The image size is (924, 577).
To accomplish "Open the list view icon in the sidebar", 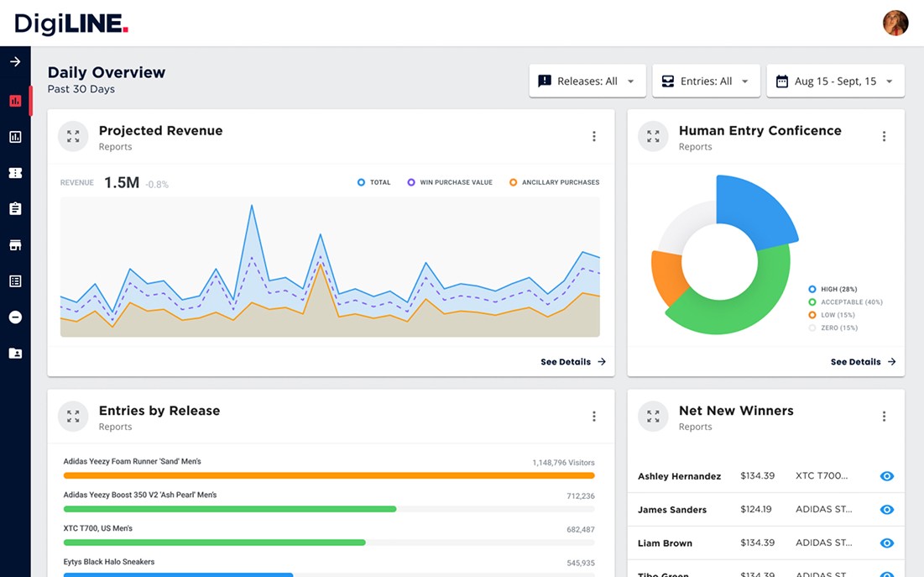I will [x=15, y=281].
